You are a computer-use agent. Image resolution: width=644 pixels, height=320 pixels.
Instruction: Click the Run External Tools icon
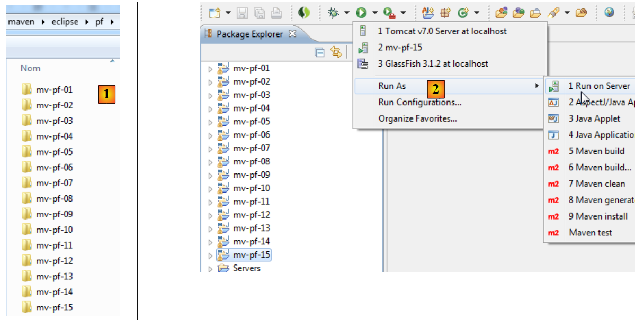coord(389,13)
